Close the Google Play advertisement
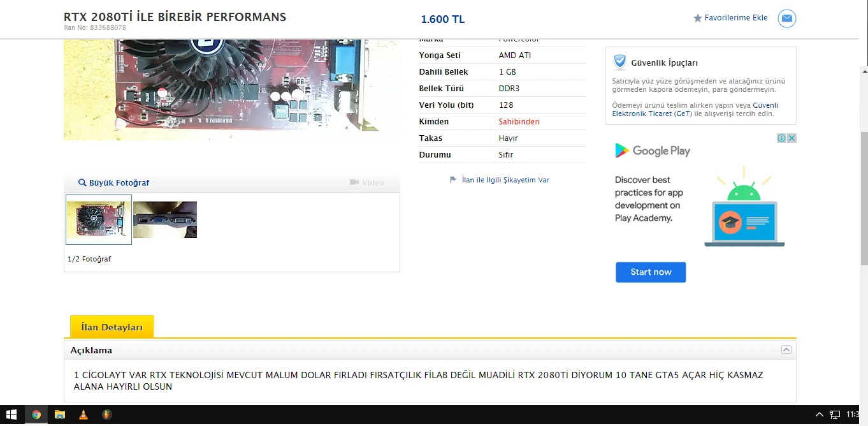868x426 pixels. coord(792,138)
